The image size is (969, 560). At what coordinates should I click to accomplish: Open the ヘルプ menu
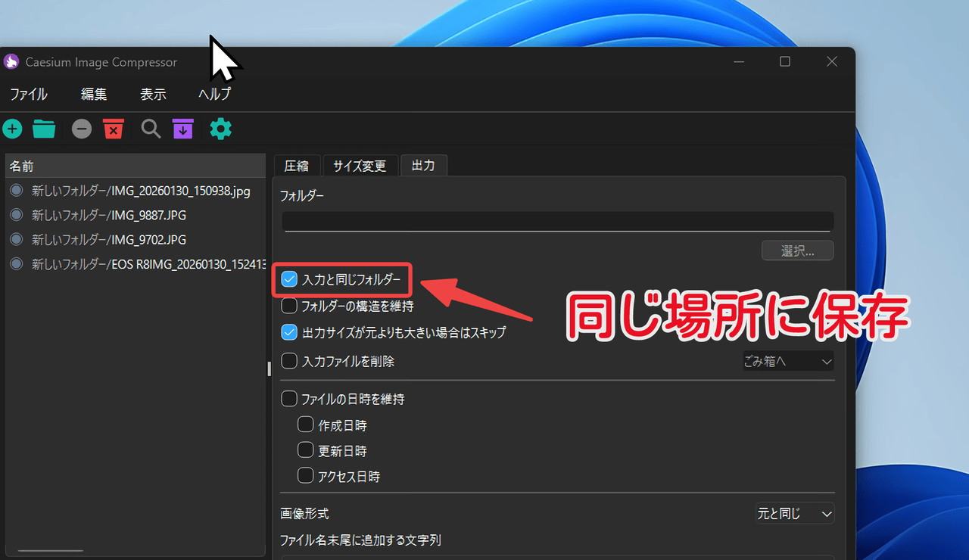214,95
